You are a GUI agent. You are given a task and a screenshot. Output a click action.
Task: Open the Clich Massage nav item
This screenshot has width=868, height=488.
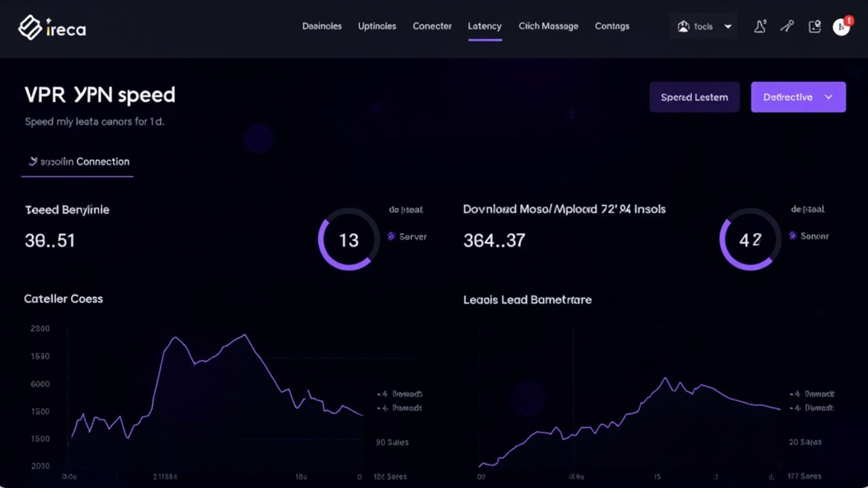coord(549,26)
